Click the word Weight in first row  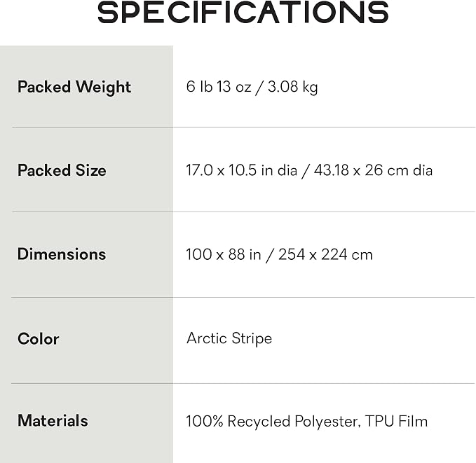pos(104,88)
